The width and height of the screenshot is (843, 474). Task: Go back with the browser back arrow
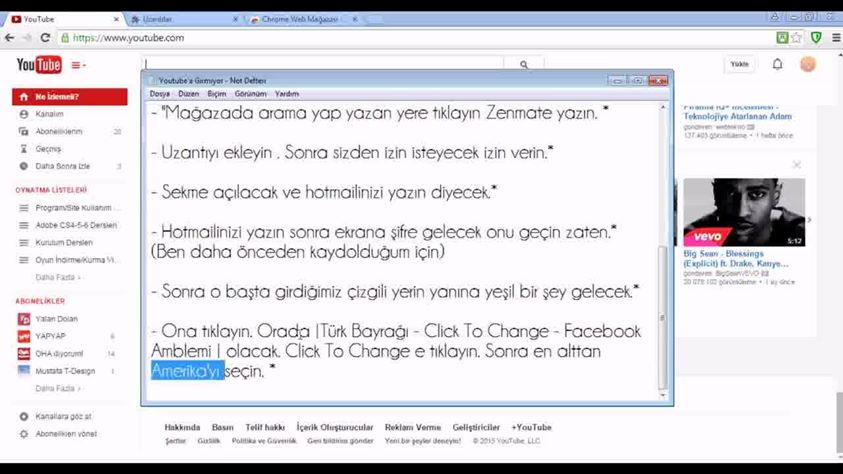[x=10, y=38]
